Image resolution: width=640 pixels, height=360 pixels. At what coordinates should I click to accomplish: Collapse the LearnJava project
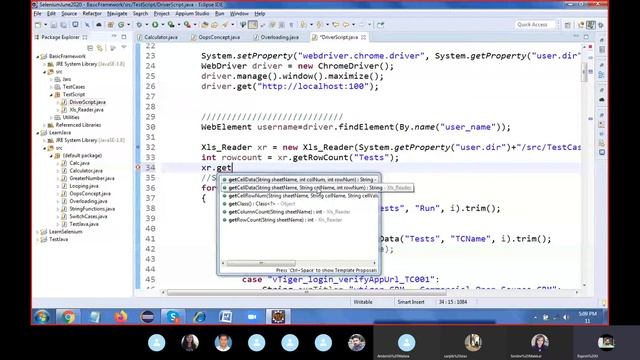(38, 133)
